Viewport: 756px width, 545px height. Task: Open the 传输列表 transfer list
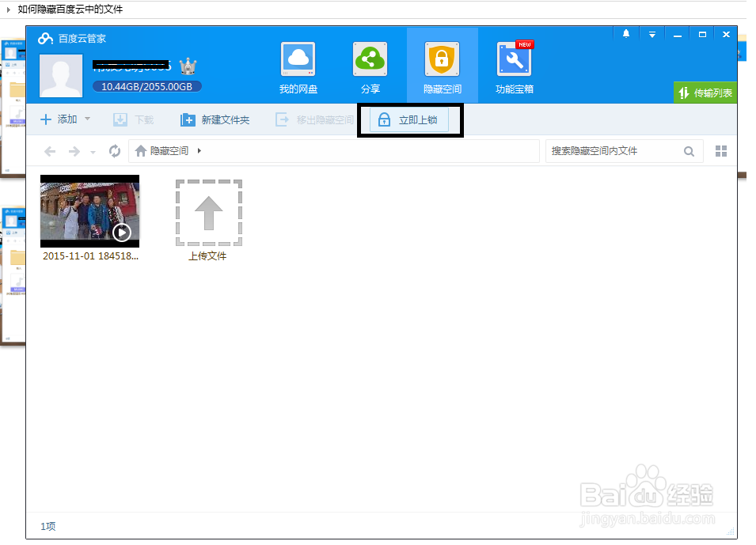(x=705, y=93)
